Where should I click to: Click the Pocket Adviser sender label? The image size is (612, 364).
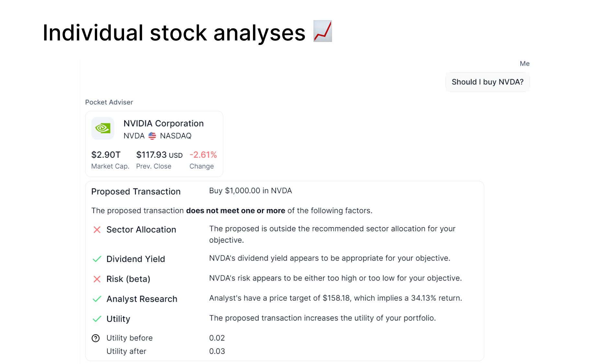(x=109, y=102)
